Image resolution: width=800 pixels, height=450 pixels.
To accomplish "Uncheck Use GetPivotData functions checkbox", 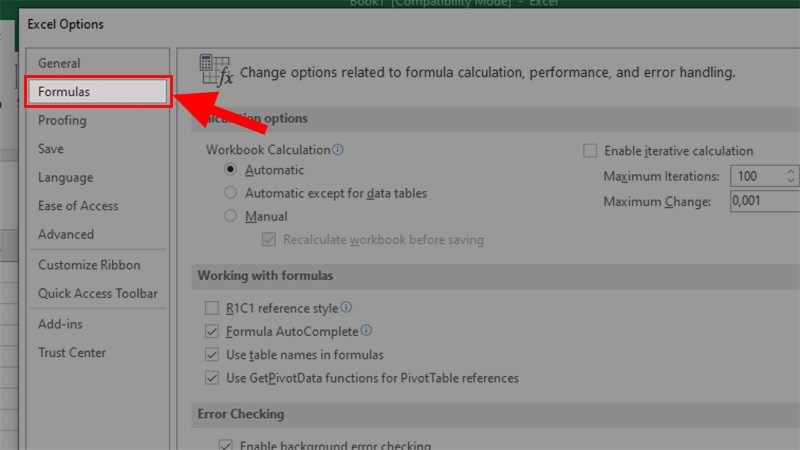I will pyautogui.click(x=211, y=379).
